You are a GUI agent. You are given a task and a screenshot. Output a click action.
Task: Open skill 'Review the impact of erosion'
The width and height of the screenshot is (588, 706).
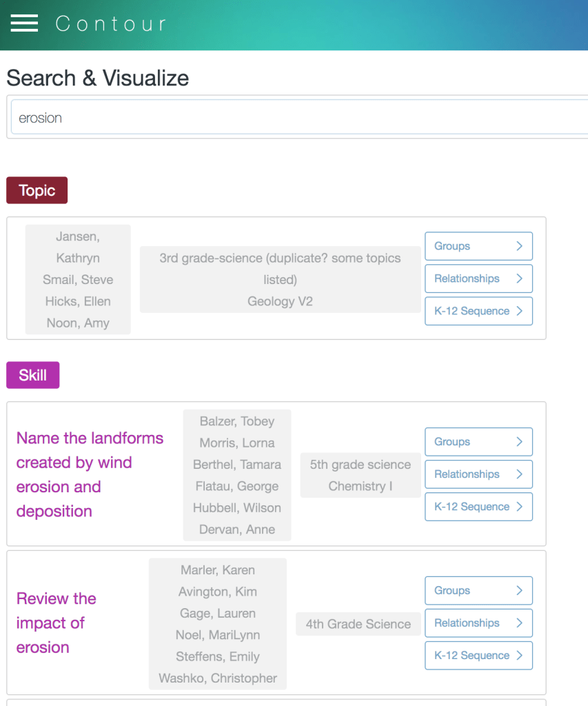(56, 623)
